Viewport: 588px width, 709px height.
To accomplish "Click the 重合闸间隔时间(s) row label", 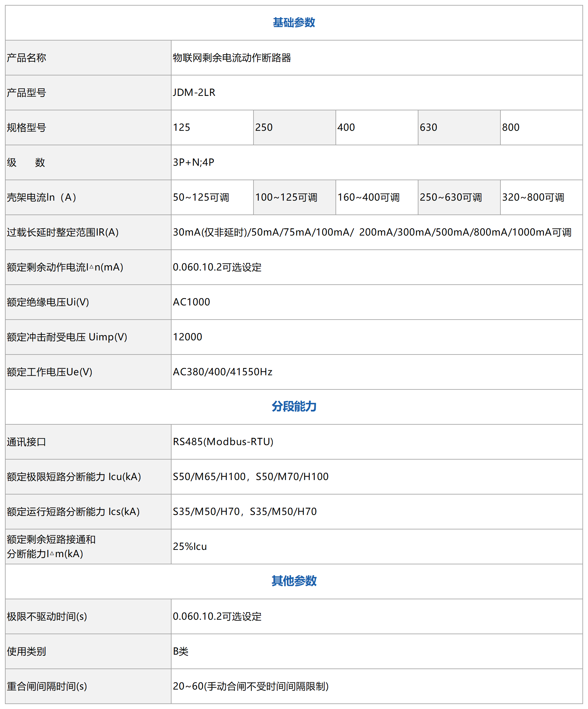I will tap(47, 686).
